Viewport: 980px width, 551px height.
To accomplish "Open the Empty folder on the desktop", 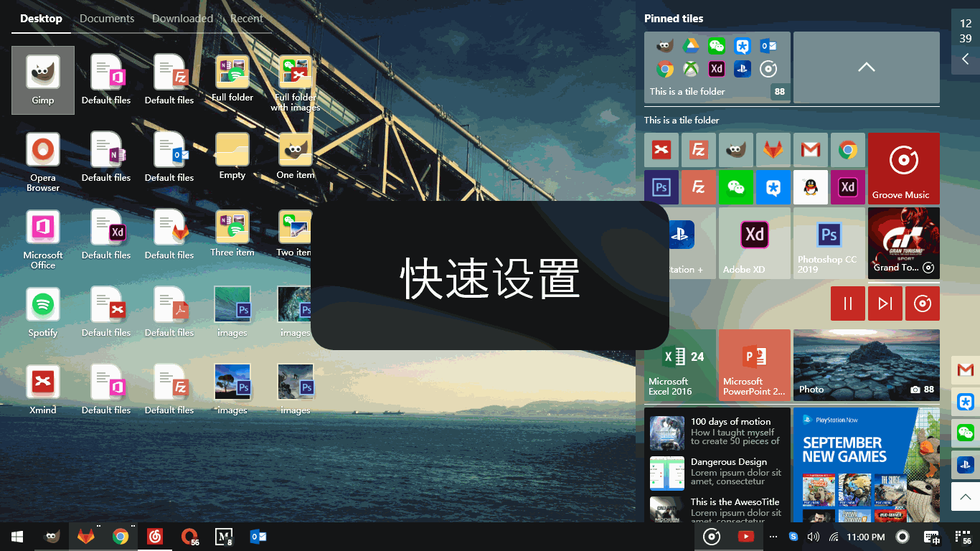I will [x=232, y=156].
